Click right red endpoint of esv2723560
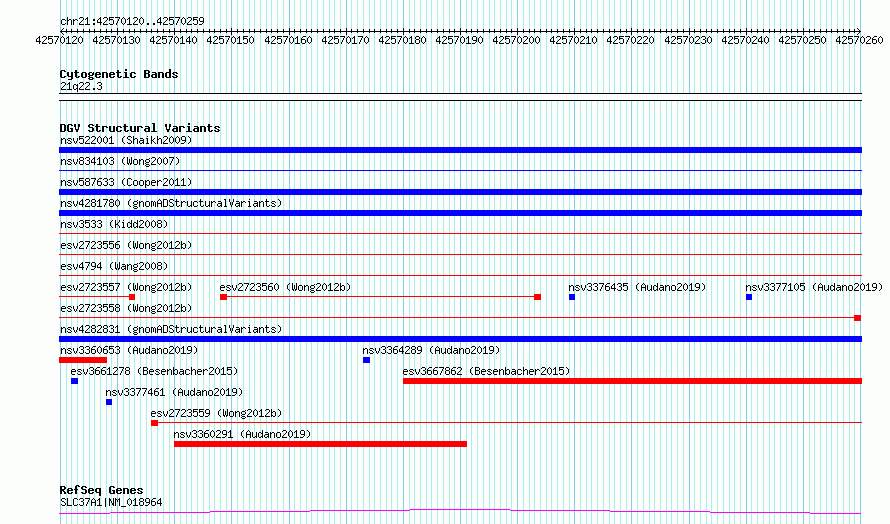This screenshot has width=890, height=524. [538, 297]
